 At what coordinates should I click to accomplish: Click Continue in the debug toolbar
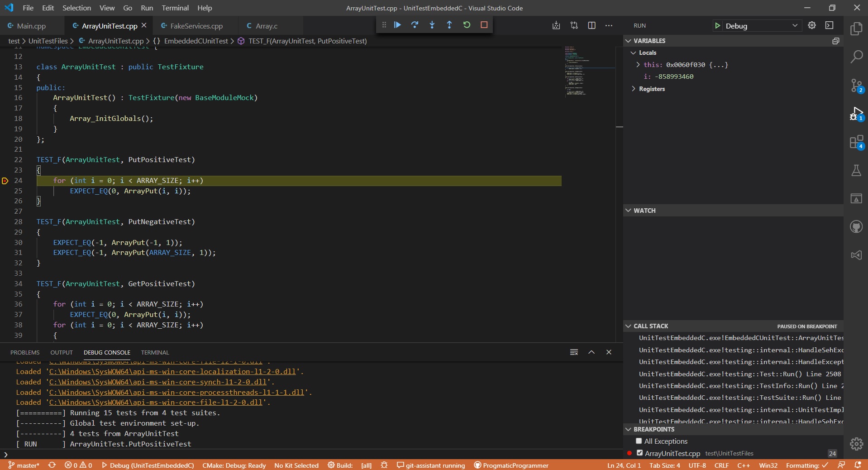(397, 25)
